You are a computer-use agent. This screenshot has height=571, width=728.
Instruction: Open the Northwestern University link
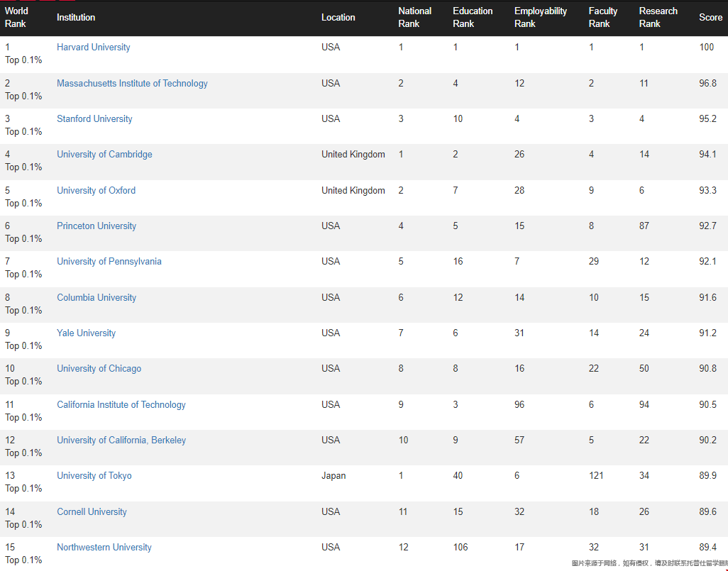[104, 548]
